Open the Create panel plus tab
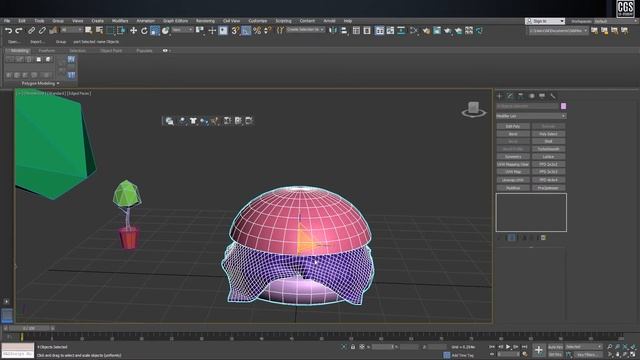Image resolution: width=640 pixels, height=360 pixels. coord(500,96)
